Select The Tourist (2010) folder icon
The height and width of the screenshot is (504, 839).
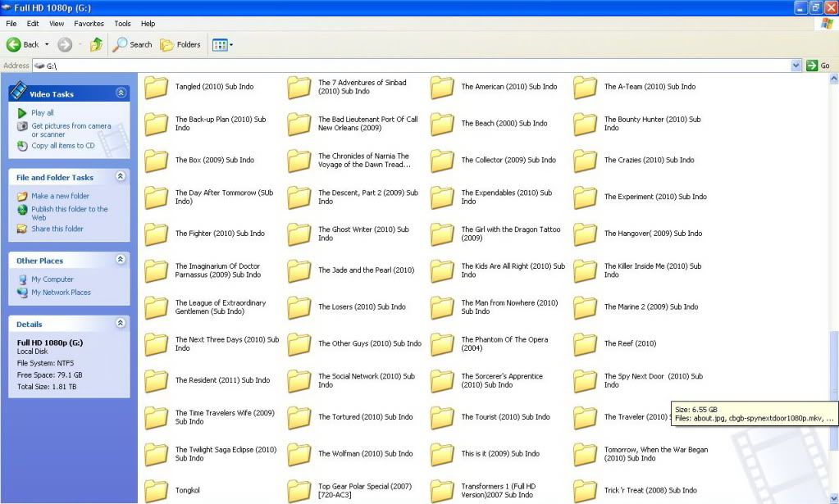(442, 417)
